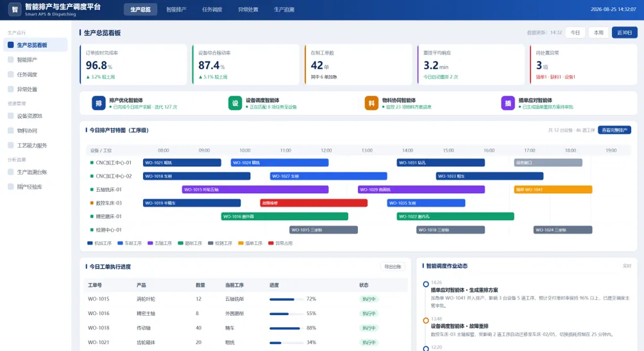
Task: Open 生产追溯 top navigation tab
Action: [284, 10]
